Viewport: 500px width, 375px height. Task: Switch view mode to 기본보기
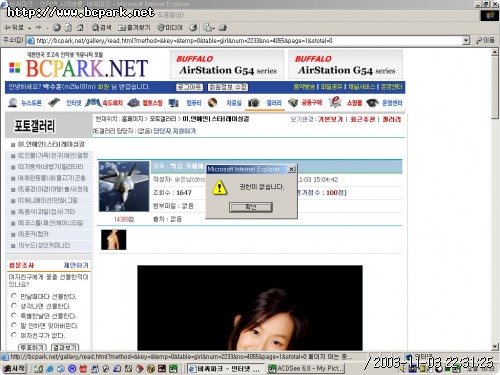click(x=330, y=119)
